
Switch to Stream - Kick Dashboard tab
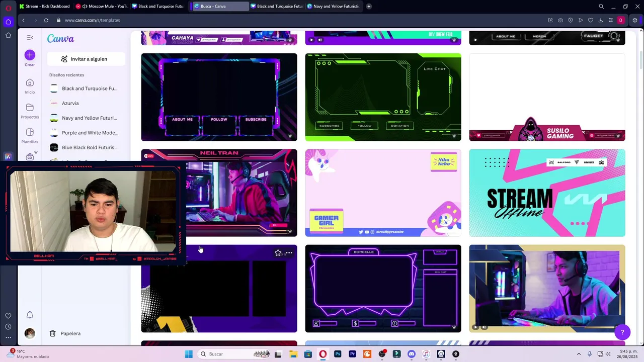44,6
